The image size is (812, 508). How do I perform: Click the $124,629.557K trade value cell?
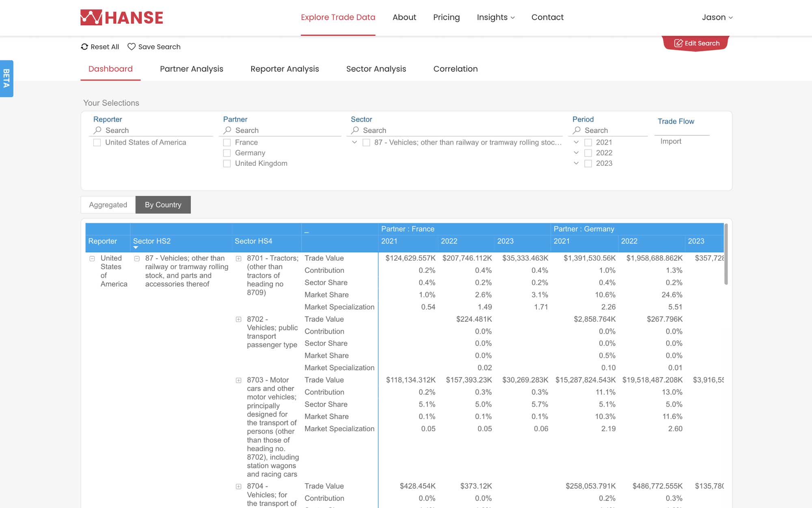point(410,258)
